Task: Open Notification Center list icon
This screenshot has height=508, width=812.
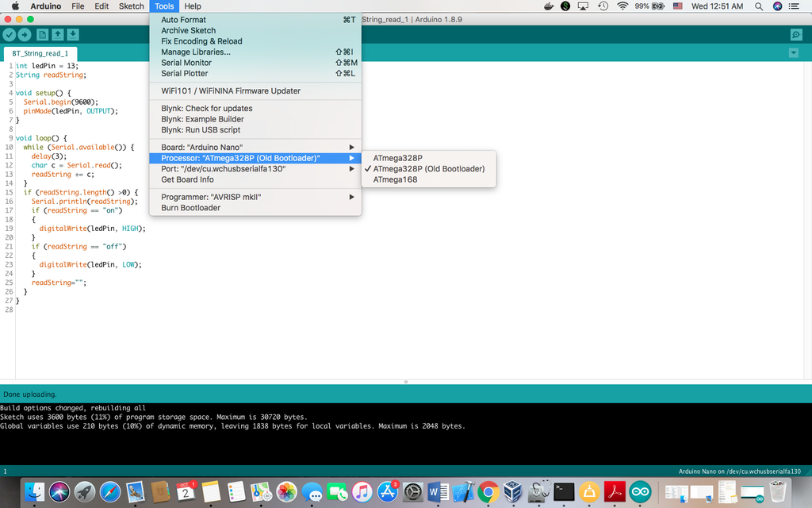Action: (x=793, y=6)
